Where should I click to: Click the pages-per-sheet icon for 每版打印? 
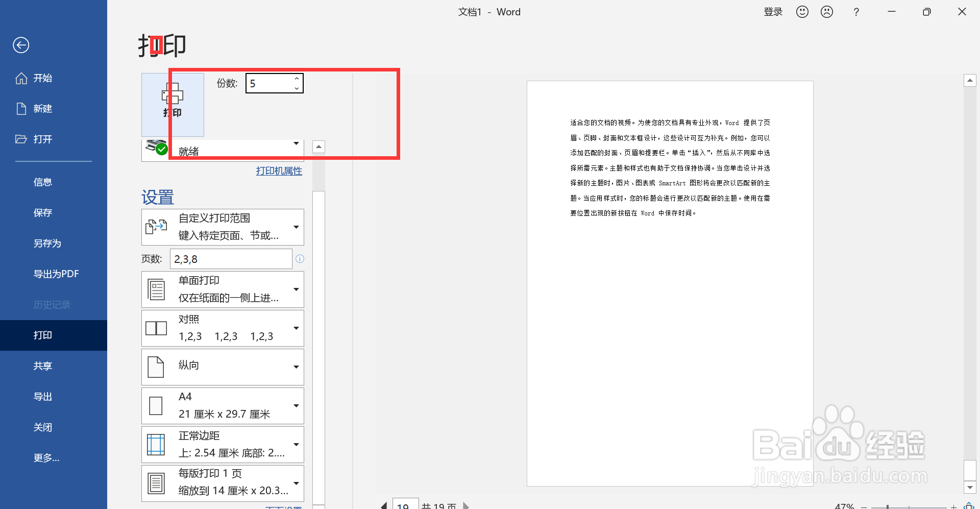[156, 483]
